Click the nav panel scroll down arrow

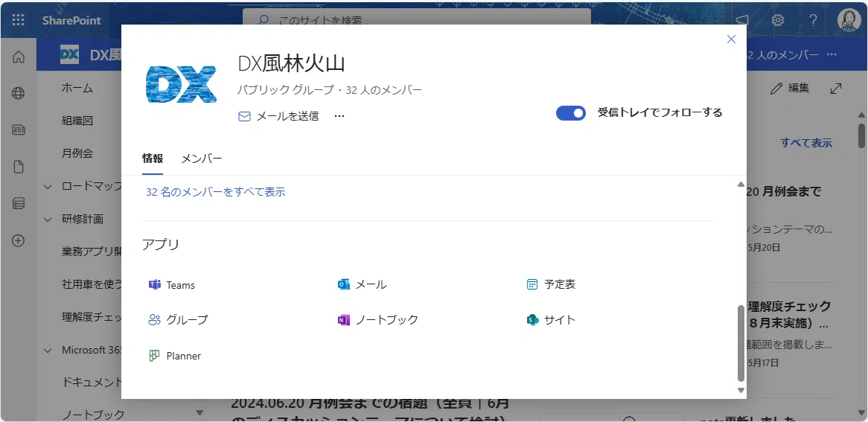(200, 412)
